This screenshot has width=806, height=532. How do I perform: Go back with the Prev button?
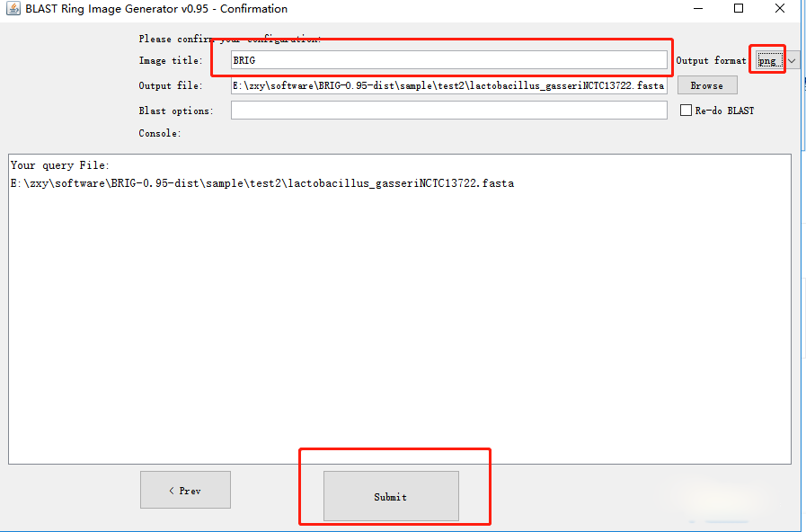point(186,490)
